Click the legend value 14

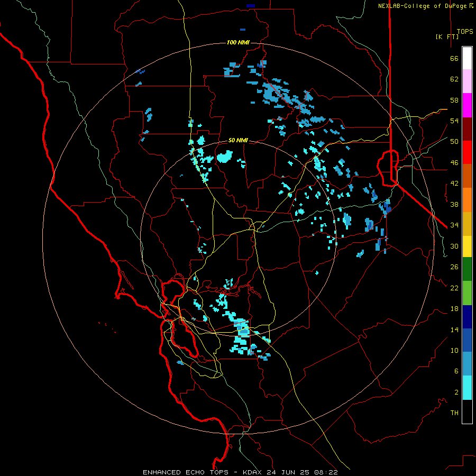tap(454, 329)
